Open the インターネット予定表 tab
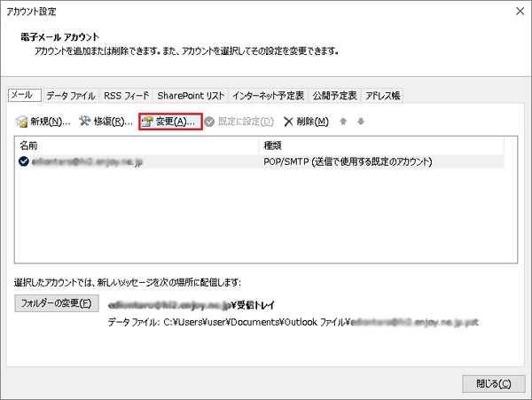The image size is (532, 400). (268, 96)
